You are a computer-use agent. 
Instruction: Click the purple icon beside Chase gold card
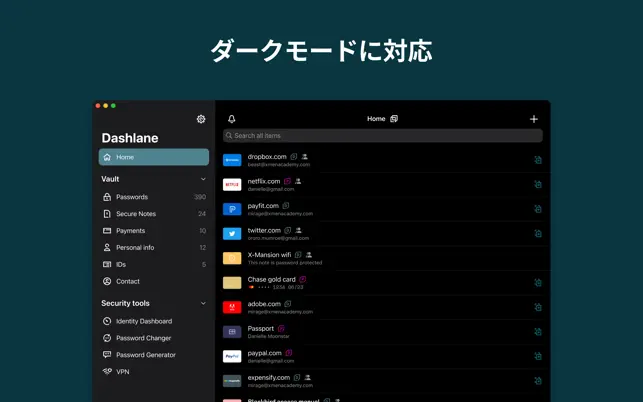303,279
